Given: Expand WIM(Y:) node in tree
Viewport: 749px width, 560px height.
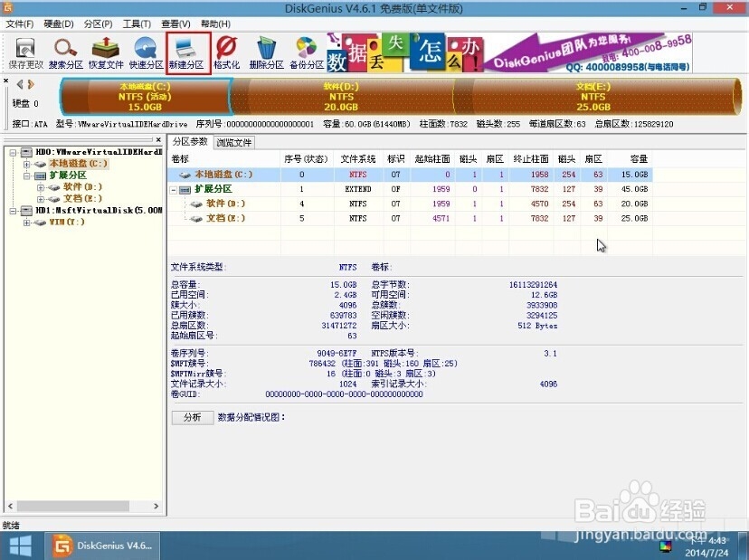Looking at the screenshot, I should (27, 223).
